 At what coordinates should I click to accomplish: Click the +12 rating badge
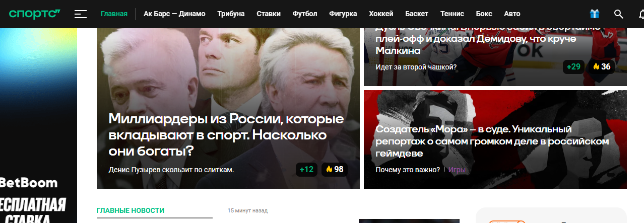click(x=306, y=169)
